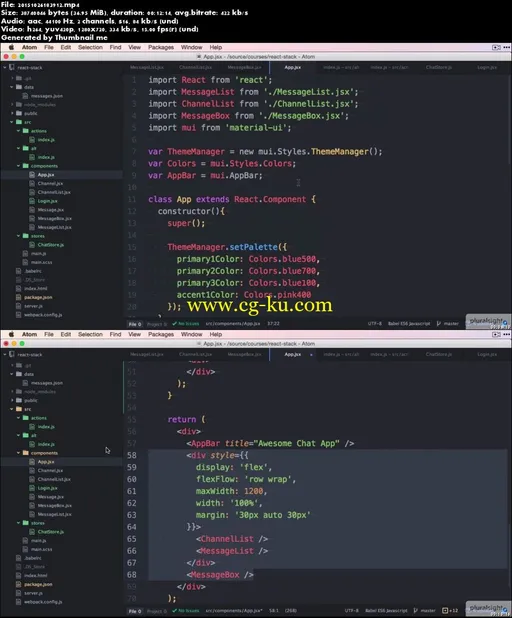Viewport: 512px width, 618px height.
Task: Click react-stack project repo icon in top tree
Action: point(12,67)
